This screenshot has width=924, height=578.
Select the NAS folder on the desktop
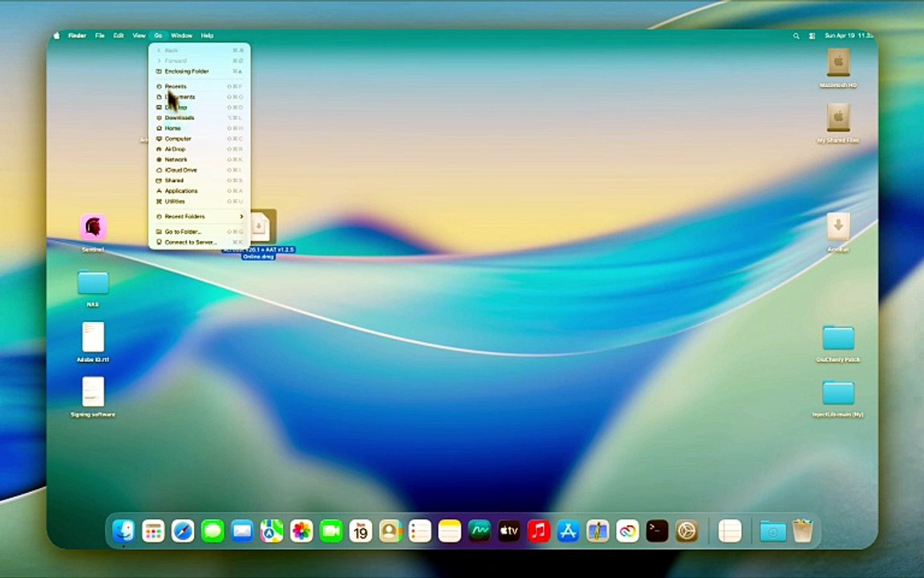(x=93, y=283)
